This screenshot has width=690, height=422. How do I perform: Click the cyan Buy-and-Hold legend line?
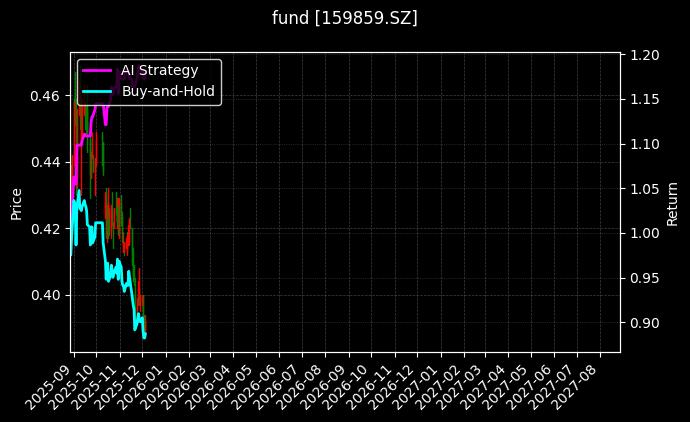tap(97, 91)
